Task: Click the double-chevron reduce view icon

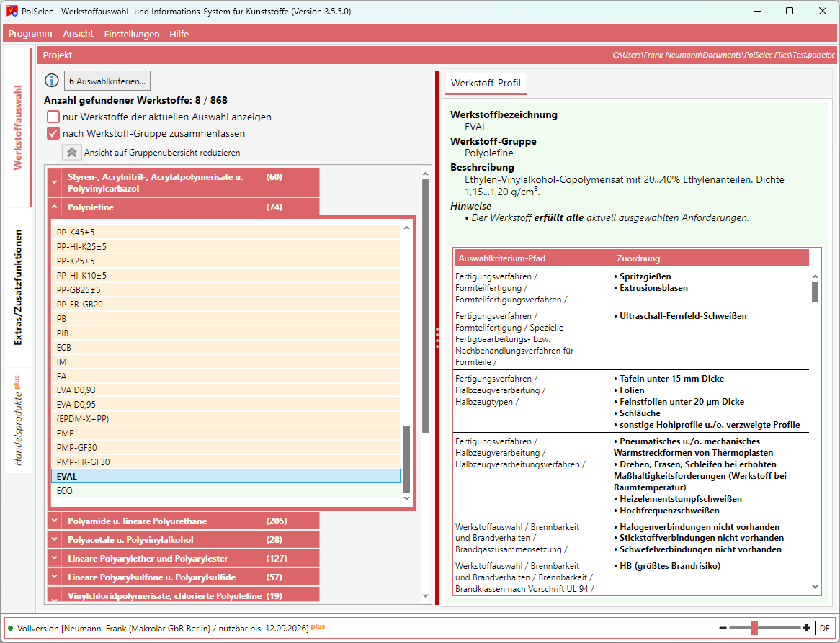Action: [71, 153]
